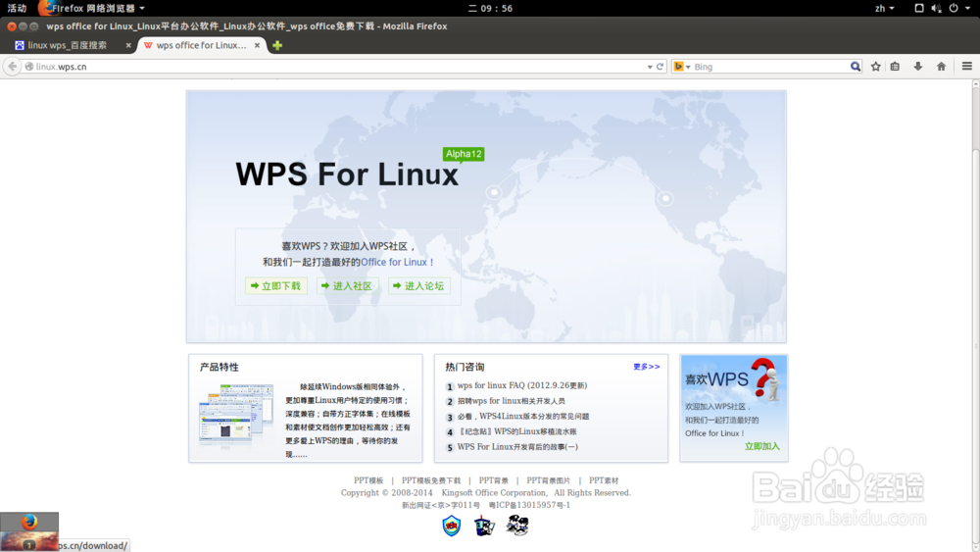Open the PPT素材 footer link

tap(604, 480)
